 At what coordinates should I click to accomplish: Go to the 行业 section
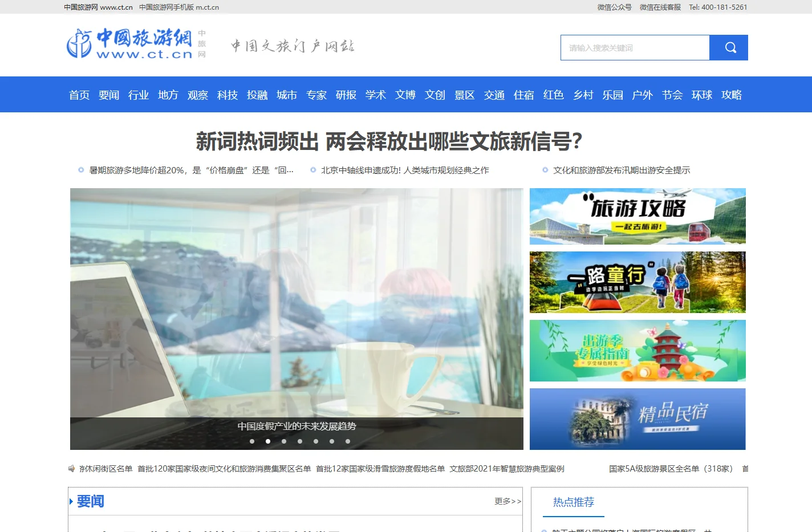(x=139, y=95)
